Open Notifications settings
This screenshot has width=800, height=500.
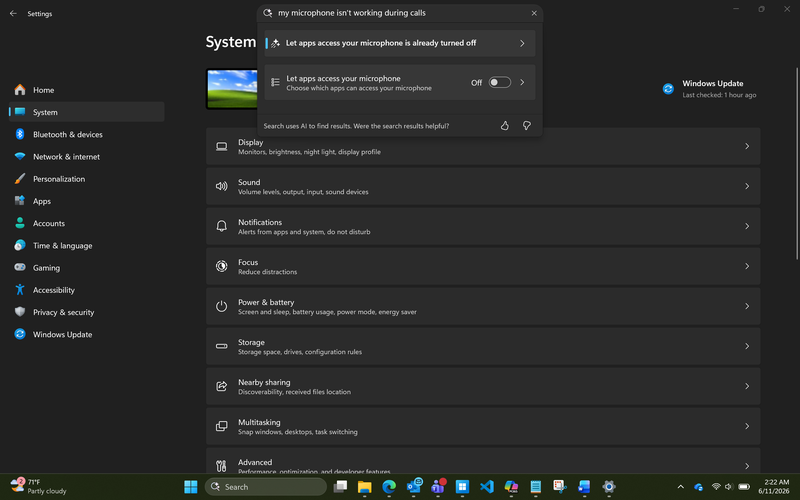click(483, 226)
